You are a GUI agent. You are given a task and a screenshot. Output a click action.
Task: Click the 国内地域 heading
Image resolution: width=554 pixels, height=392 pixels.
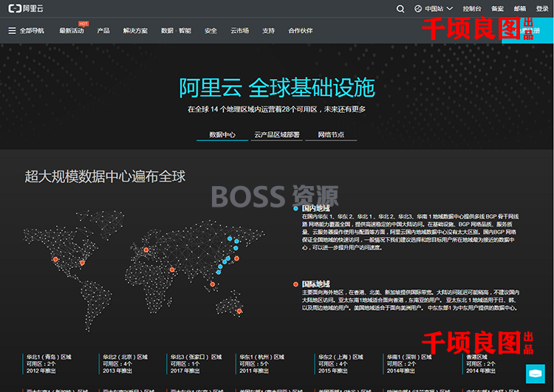pos(315,208)
